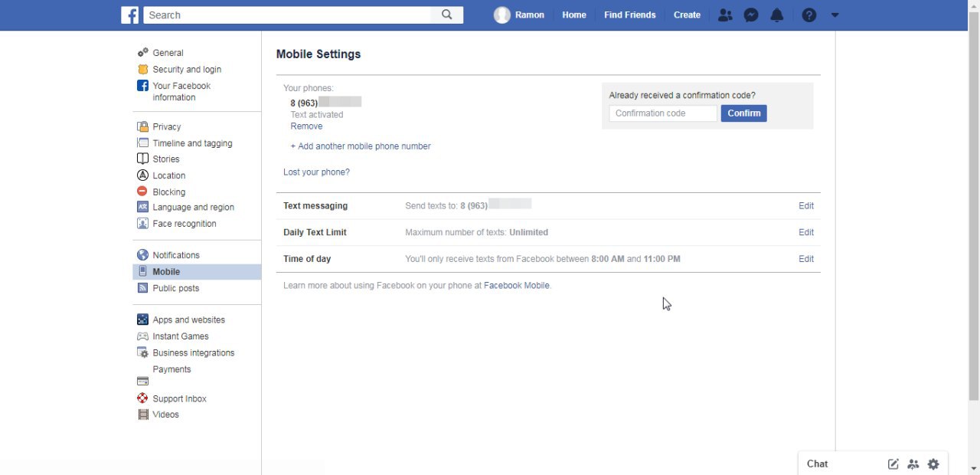
Task: Open Support Inbox label
Action: click(x=180, y=398)
